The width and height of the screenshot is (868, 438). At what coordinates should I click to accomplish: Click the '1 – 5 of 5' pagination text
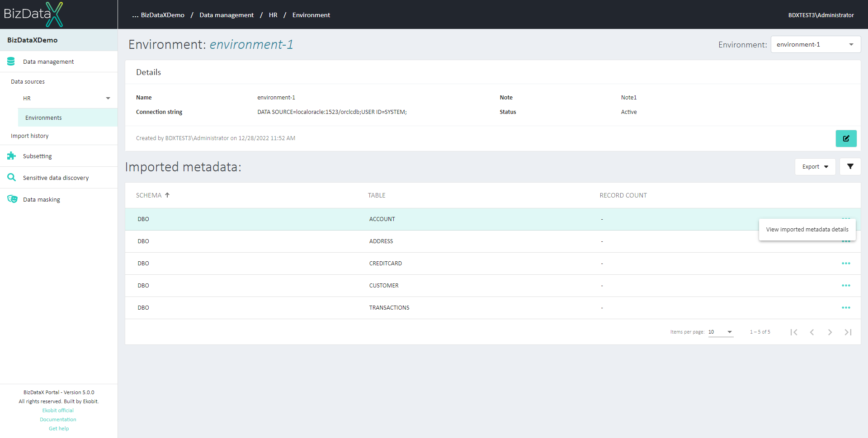tap(760, 332)
